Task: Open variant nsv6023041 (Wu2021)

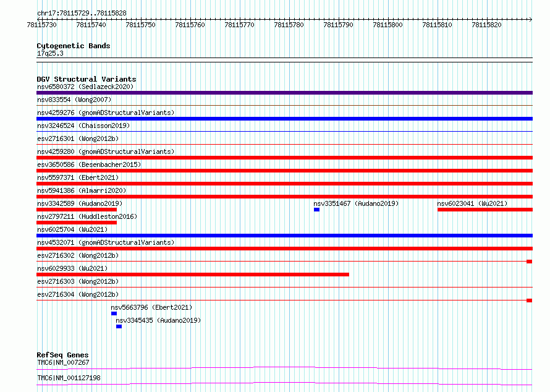Action: click(472, 203)
